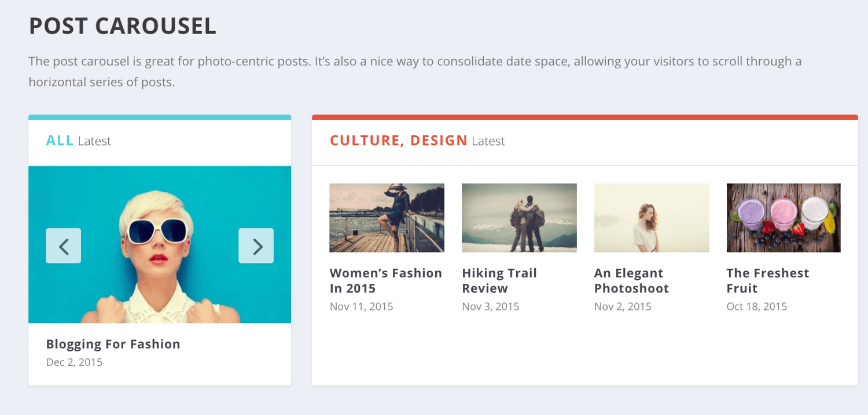This screenshot has width=868, height=415.
Task: Click the Latest label beside CULTURE, DESIGN
Action: tap(488, 141)
